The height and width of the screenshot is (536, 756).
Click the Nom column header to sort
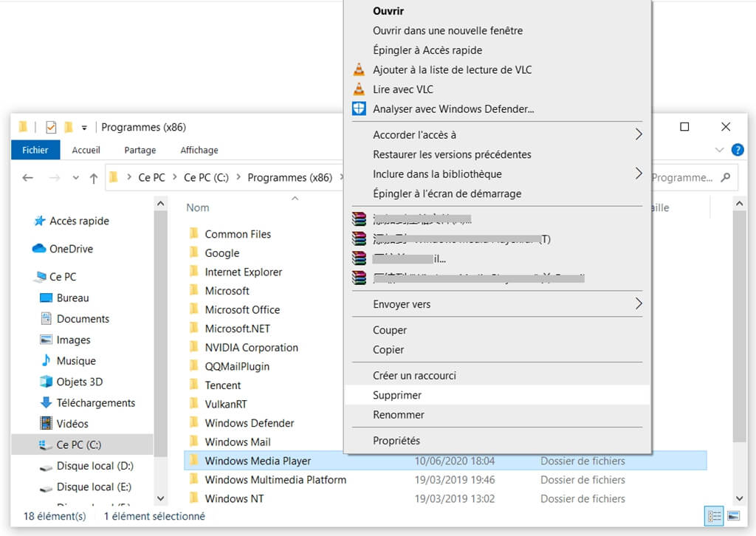click(x=198, y=207)
